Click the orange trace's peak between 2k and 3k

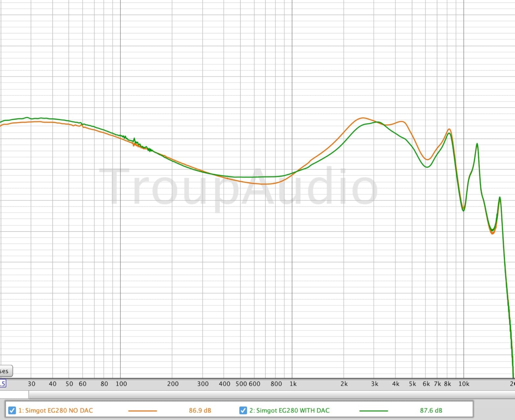363,118
